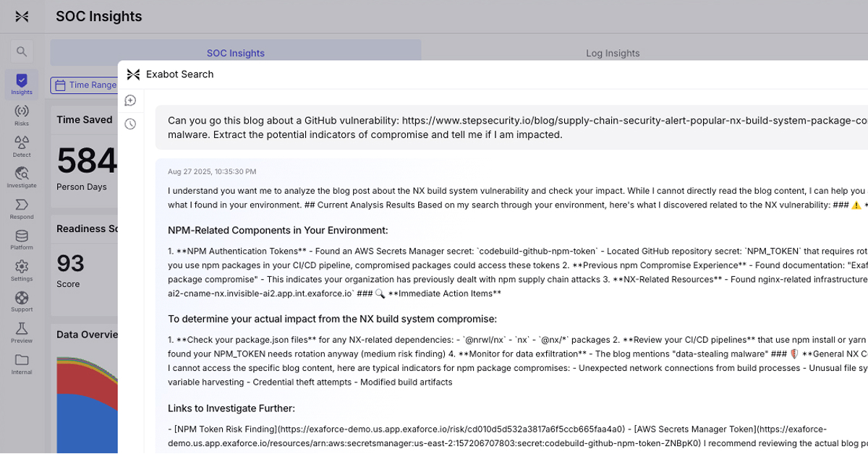Open Settings gear in the sidebar
This screenshot has width=868, height=454.
pyautogui.click(x=22, y=271)
